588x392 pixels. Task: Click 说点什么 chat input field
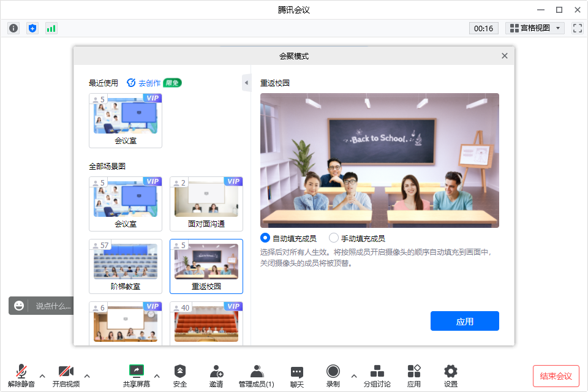click(53, 306)
